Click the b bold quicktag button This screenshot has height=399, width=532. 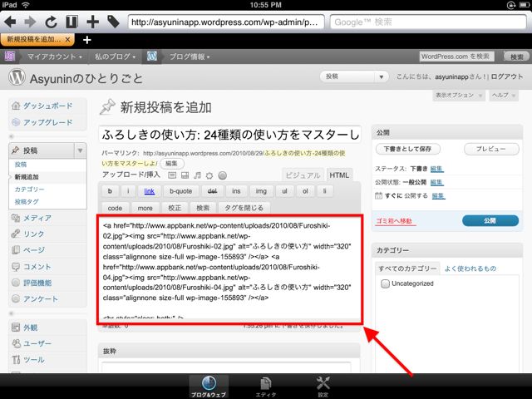click(x=110, y=191)
